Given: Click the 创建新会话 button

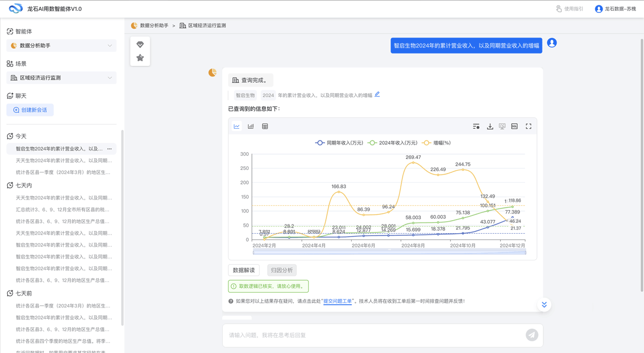Looking at the screenshot, I should click(x=30, y=110).
